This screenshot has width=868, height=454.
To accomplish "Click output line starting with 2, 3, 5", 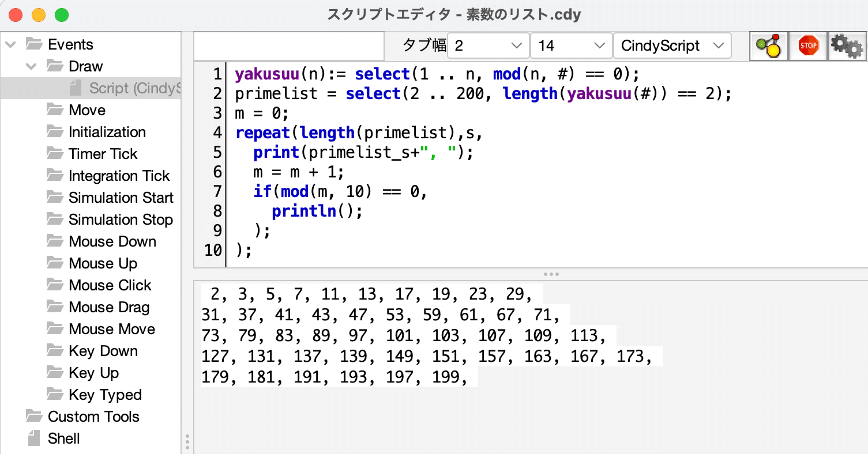I will (372, 294).
